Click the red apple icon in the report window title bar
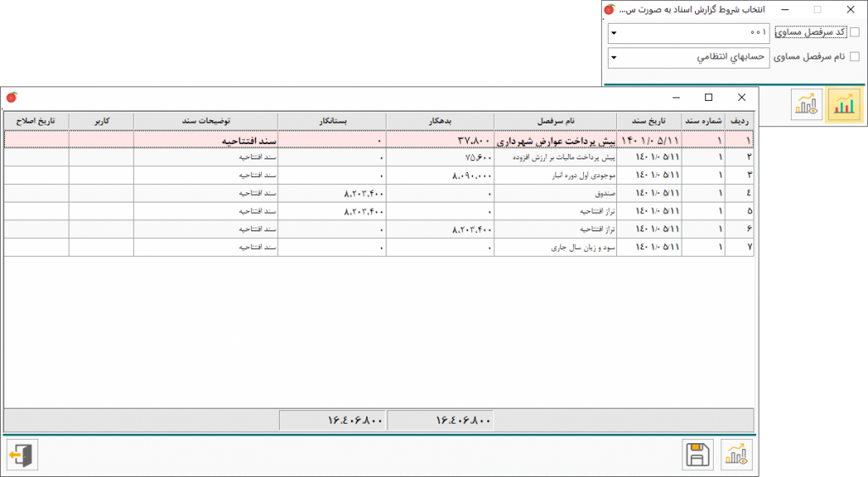 tap(12, 97)
